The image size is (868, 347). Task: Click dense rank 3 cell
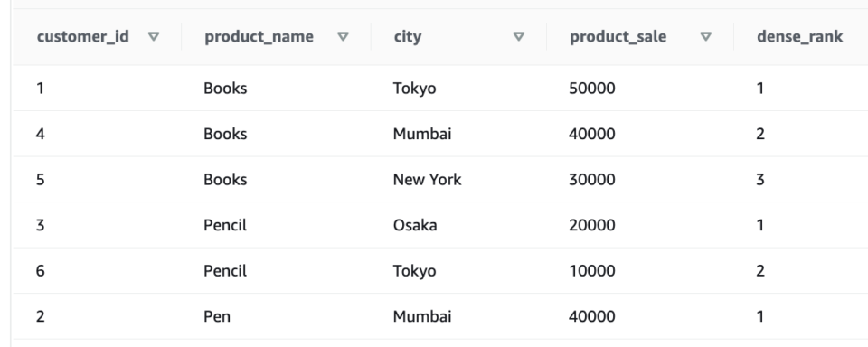760,179
